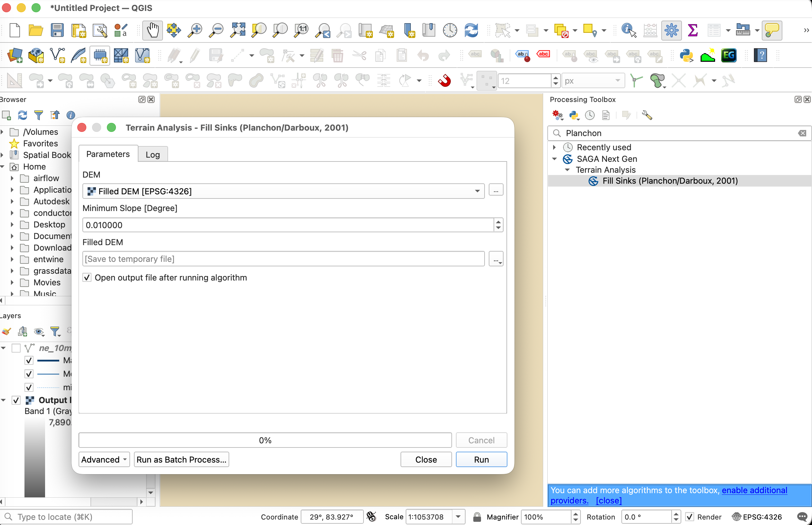Click the algorithm progress bar

click(x=265, y=440)
